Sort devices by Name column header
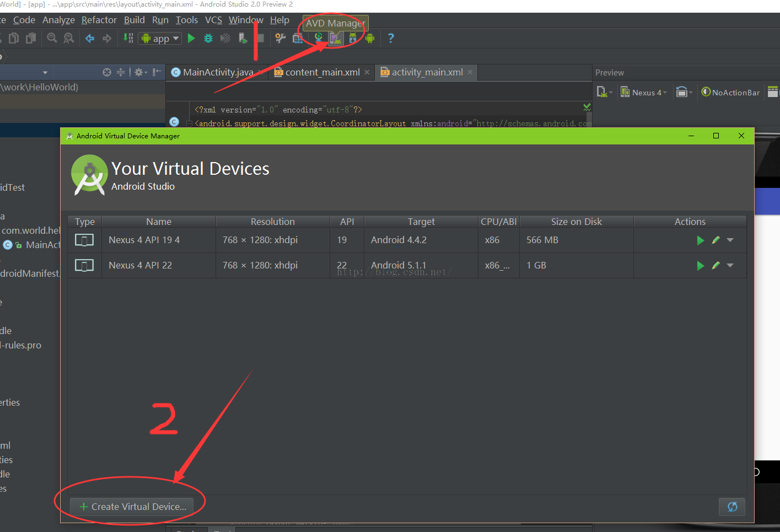 tap(159, 222)
